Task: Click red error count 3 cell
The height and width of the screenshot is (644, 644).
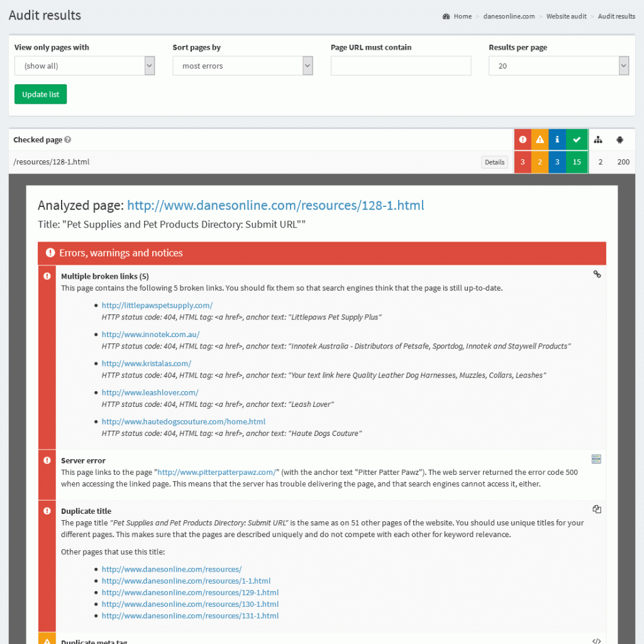Action: tap(523, 162)
